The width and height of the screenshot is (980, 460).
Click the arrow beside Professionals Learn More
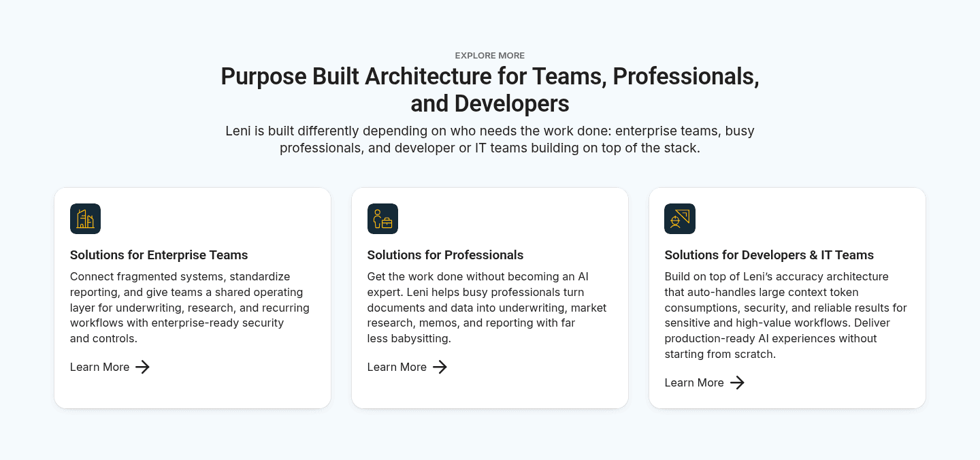pos(440,367)
